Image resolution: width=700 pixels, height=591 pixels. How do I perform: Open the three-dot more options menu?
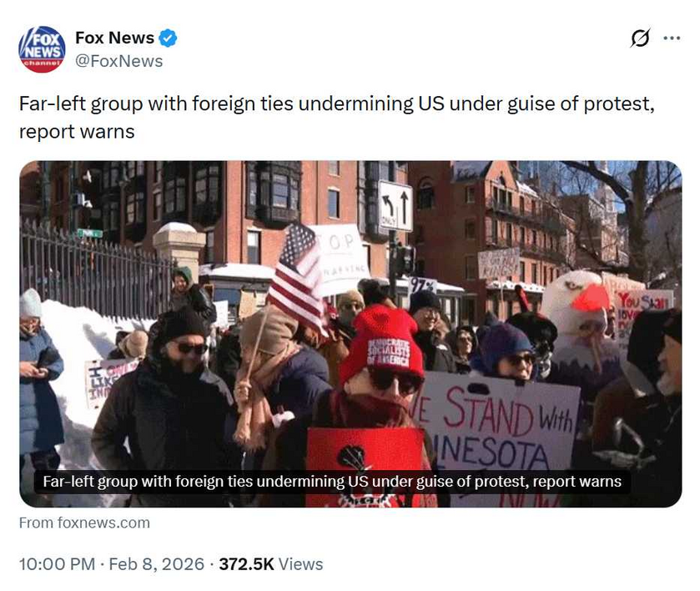point(672,38)
